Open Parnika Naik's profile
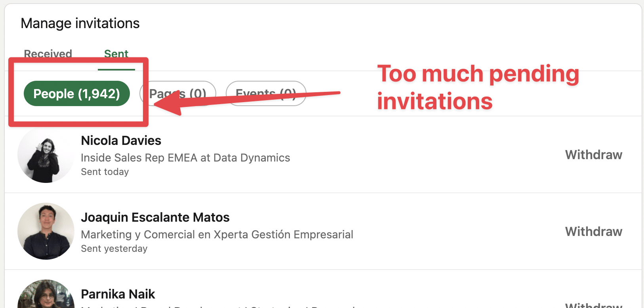The image size is (644, 308). (118, 294)
